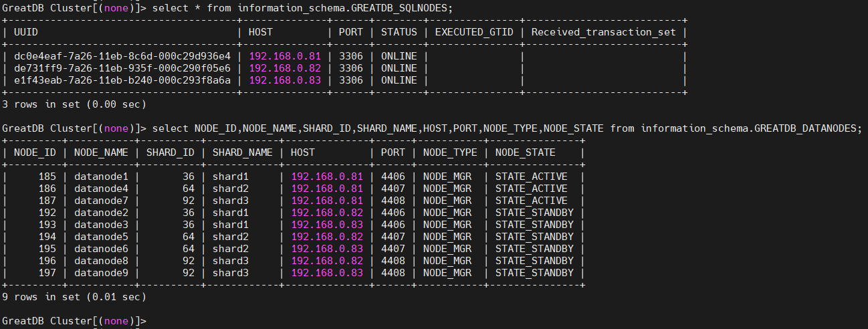Click NODE_ID value 192
Viewport: 868px width, 329px height.
point(47,213)
